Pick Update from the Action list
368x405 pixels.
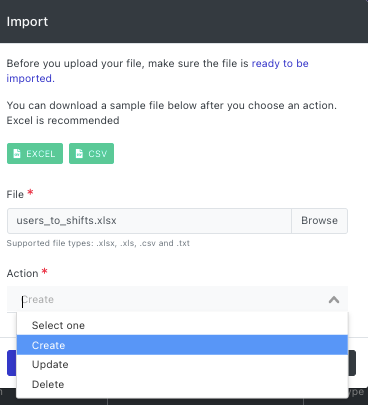tap(182, 364)
